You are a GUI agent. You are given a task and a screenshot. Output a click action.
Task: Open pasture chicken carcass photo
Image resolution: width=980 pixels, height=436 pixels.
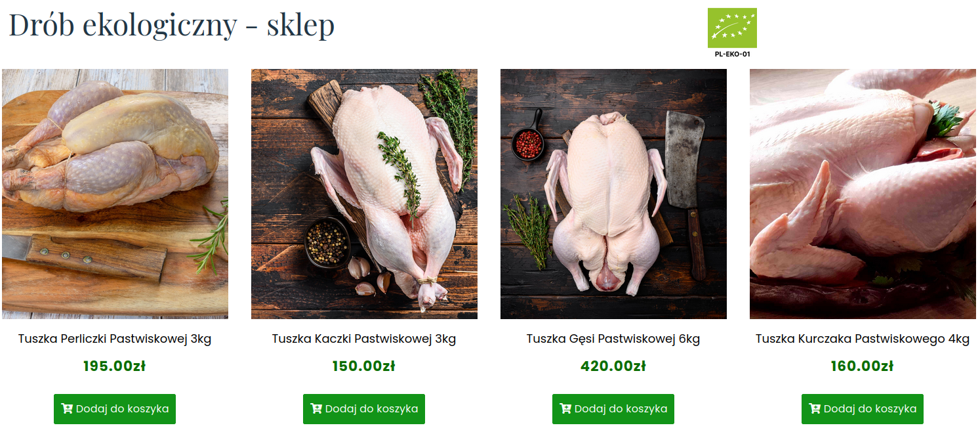coord(863,194)
